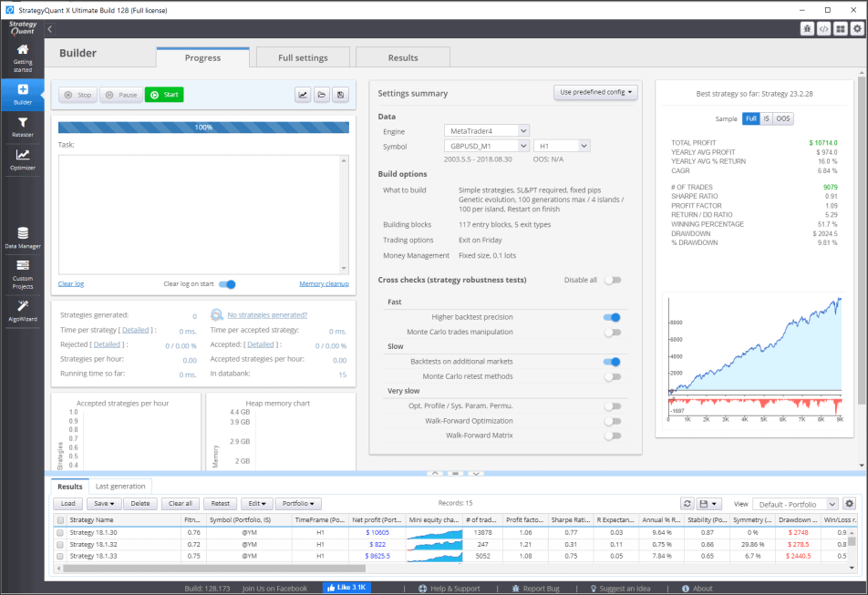Click the Suggest an Idea lightbulb icon
This screenshot has width=868, height=595.
(594, 589)
